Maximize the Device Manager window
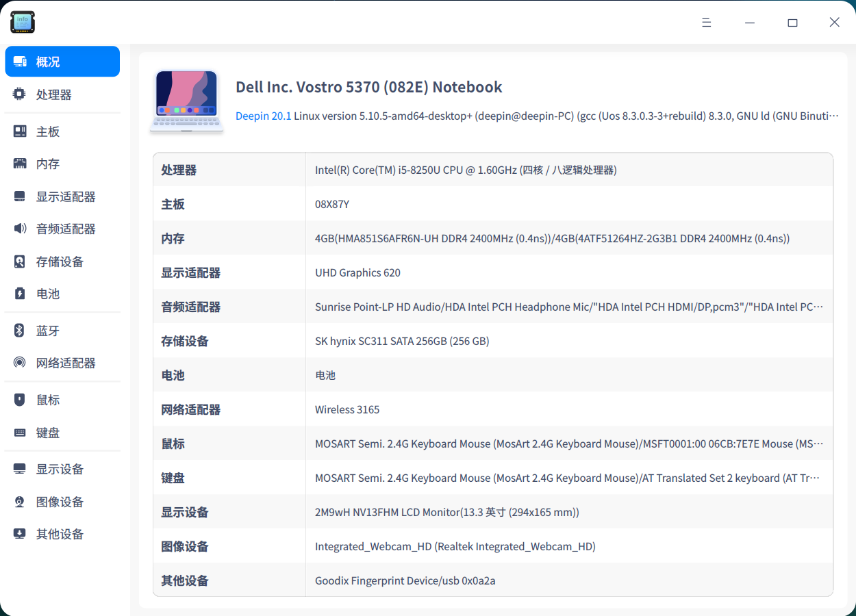 pos(792,22)
